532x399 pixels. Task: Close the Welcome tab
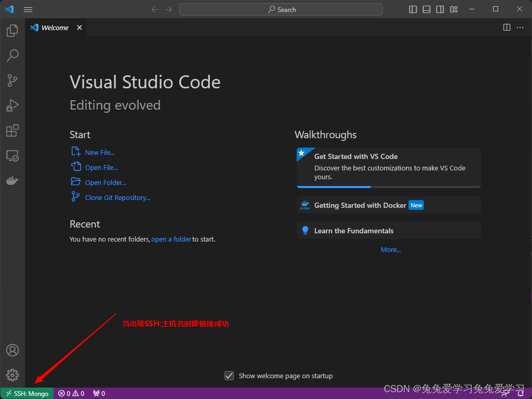pyautogui.click(x=79, y=28)
